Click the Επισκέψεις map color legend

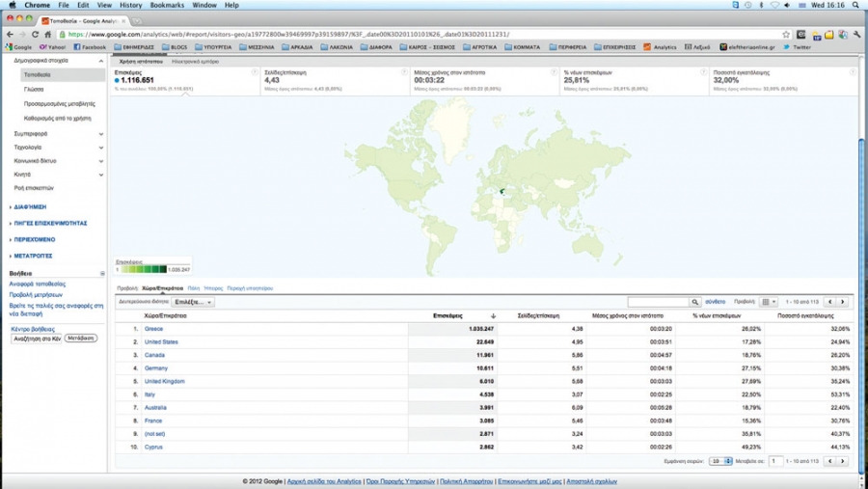pos(152,269)
